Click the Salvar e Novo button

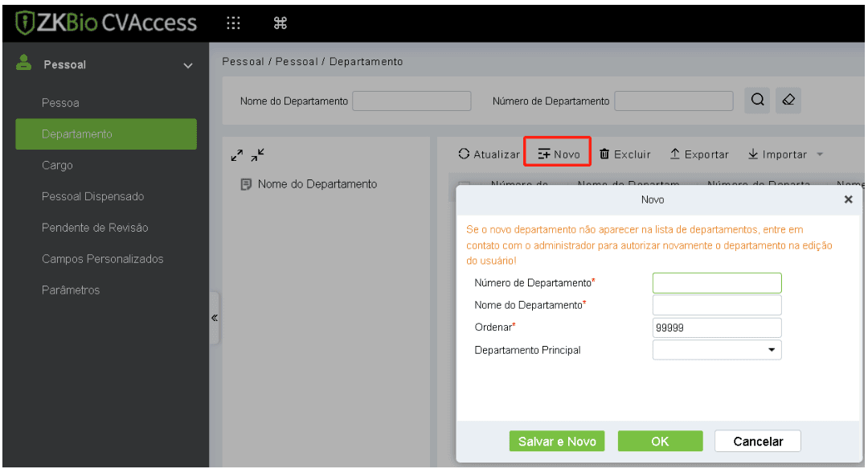coord(557,442)
